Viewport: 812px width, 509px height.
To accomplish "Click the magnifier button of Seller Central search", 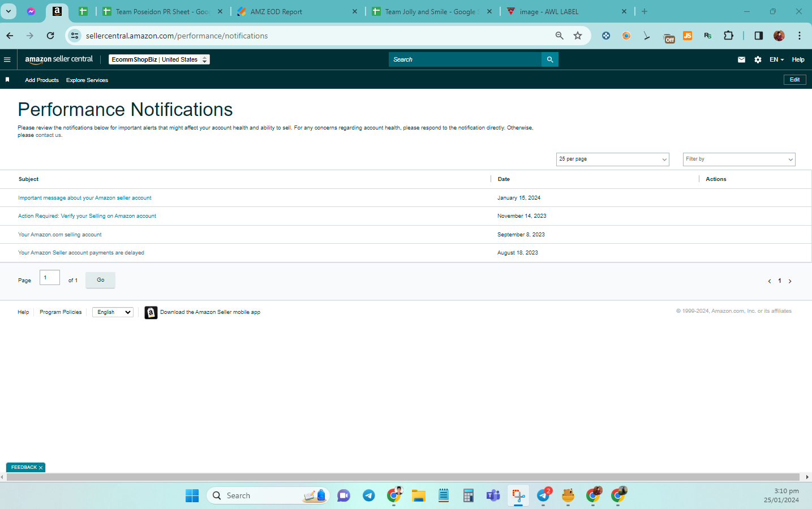I will tap(550, 59).
